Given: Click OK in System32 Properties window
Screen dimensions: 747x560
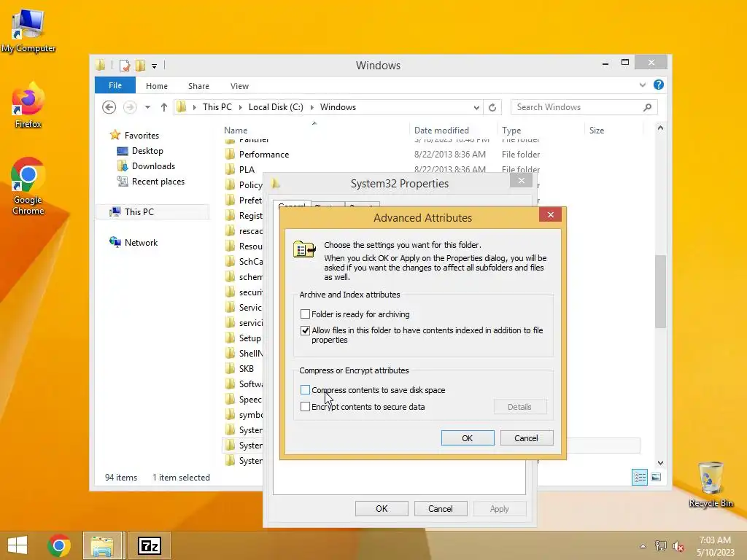Looking at the screenshot, I should (x=382, y=508).
